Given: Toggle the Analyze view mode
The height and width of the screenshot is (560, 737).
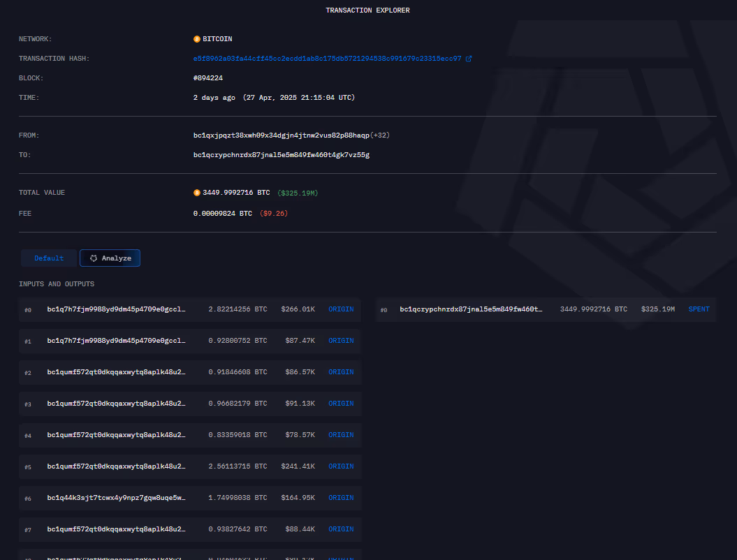Looking at the screenshot, I should click(110, 258).
